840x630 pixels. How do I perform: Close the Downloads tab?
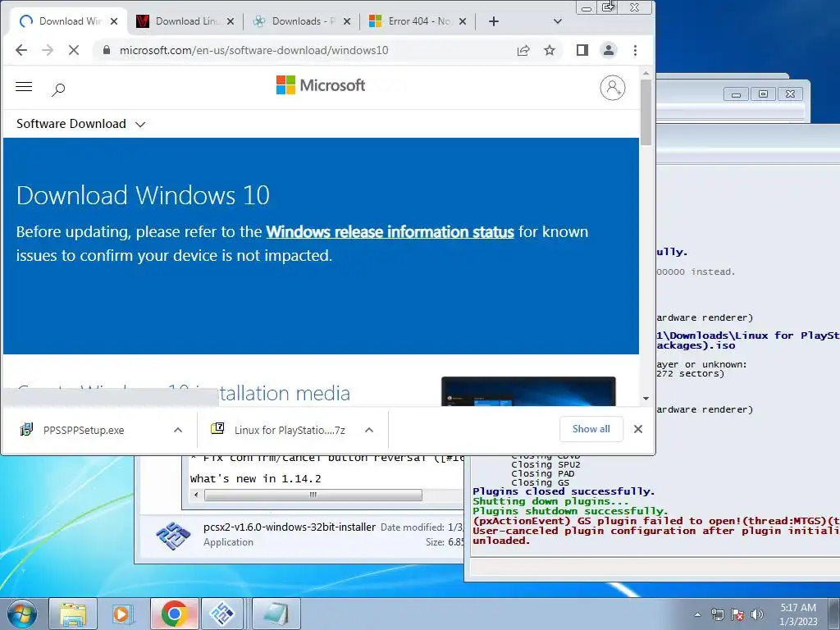coord(347,21)
